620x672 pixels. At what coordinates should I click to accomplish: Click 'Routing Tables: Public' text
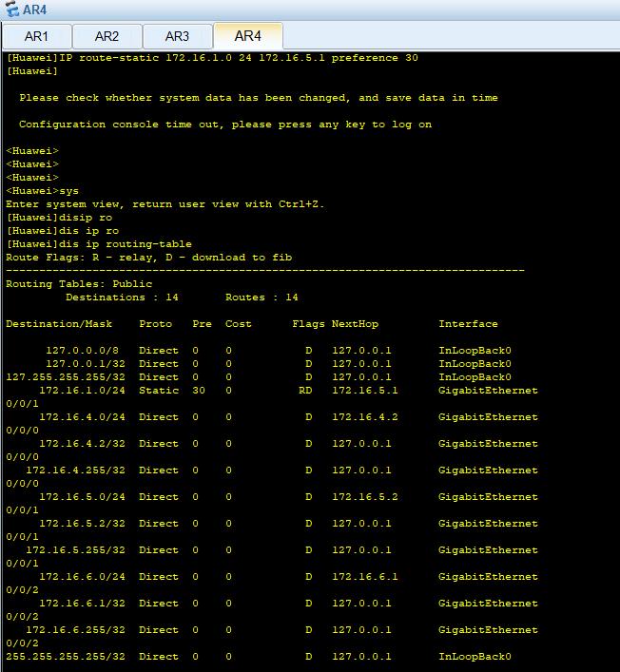tap(79, 283)
